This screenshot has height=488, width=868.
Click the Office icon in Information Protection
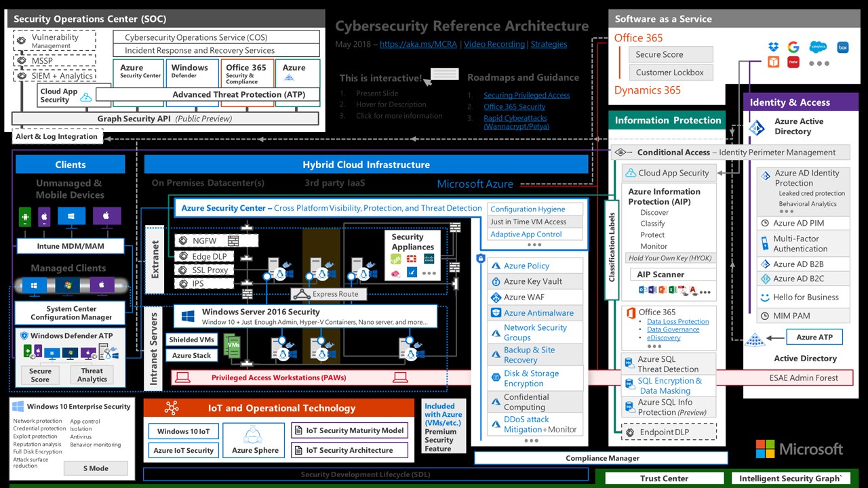(631, 313)
